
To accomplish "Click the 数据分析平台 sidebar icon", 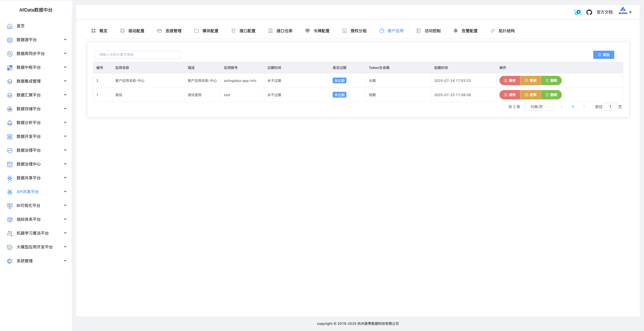I will coord(10,123).
